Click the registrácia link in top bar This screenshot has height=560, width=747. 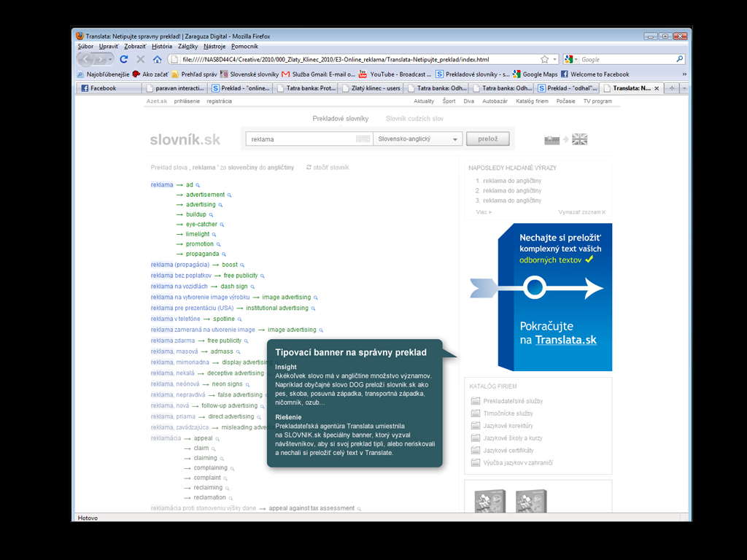[219, 101]
